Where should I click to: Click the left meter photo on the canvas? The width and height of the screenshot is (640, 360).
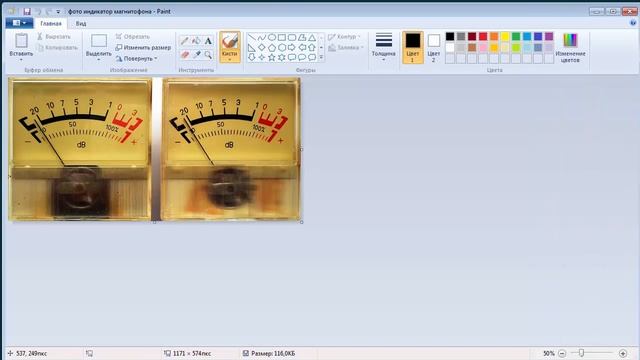coord(80,149)
